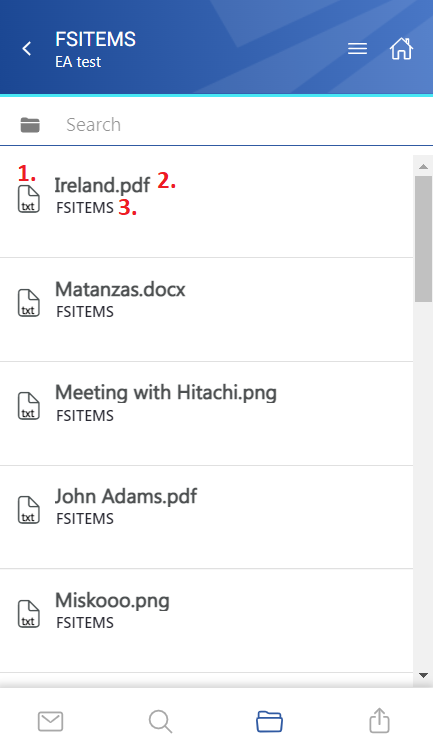
Task: Click the scrollbar down arrow
Action: click(x=423, y=675)
